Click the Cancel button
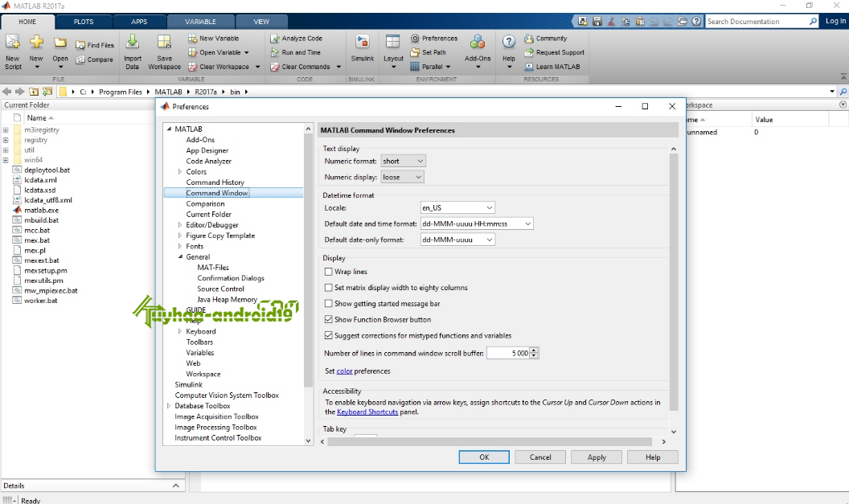This screenshot has height=504, width=849. [x=540, y=457]
